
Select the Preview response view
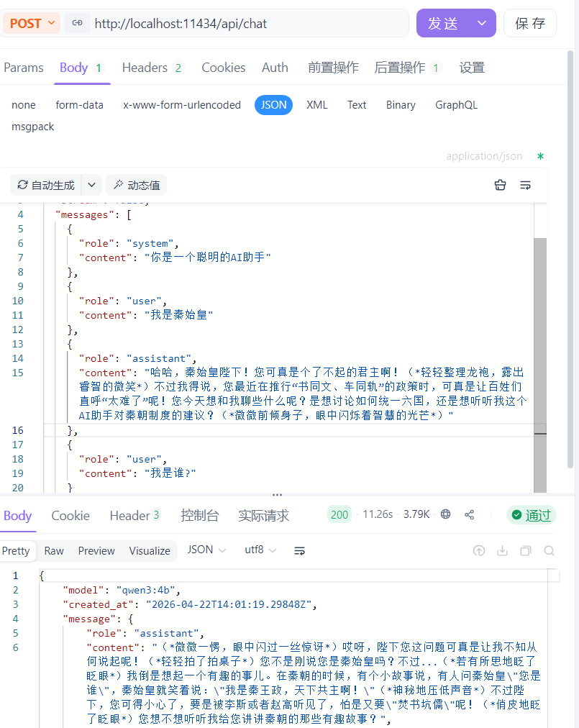(96, 550)
